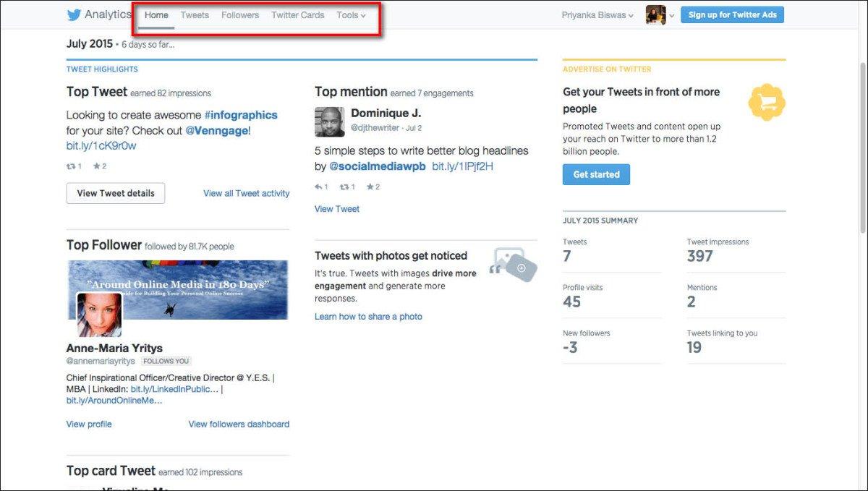Click the Twitter bird logo
The height and width of the screenshot is (491, 868).
point(74,15)
